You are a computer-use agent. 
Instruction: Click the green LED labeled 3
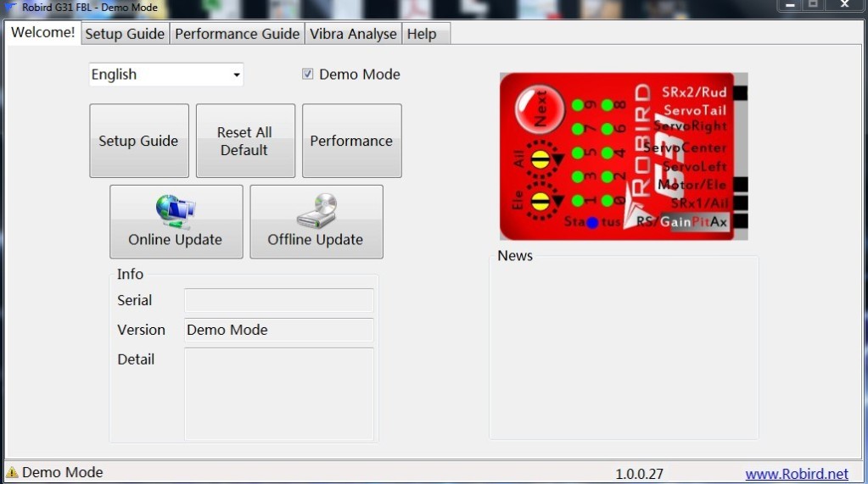coord(577,177)
